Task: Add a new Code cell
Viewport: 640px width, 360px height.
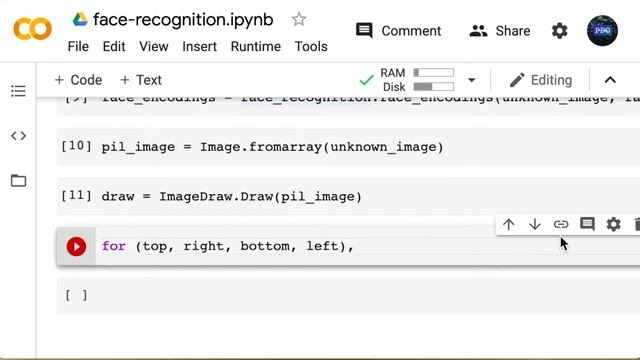Action: pos(78,80)
